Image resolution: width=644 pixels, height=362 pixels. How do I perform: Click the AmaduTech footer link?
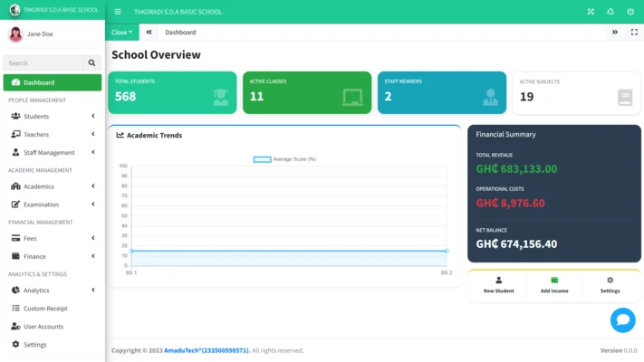click(207, 350)
